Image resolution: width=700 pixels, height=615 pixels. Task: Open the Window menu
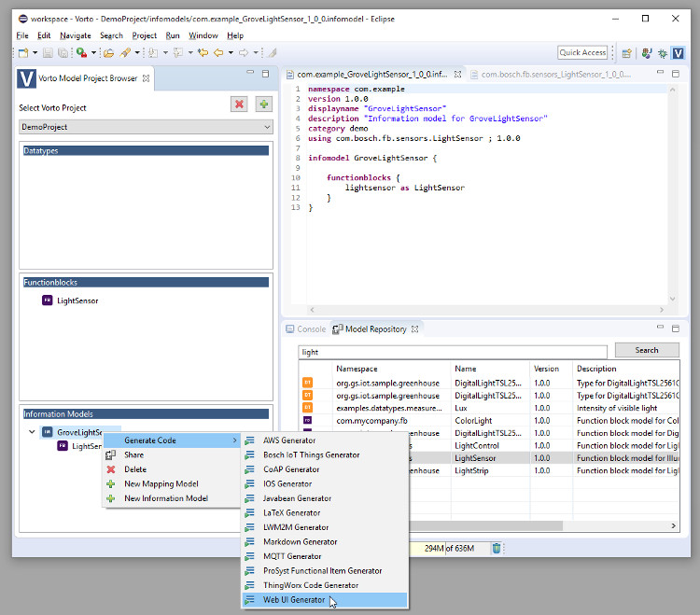203,35
